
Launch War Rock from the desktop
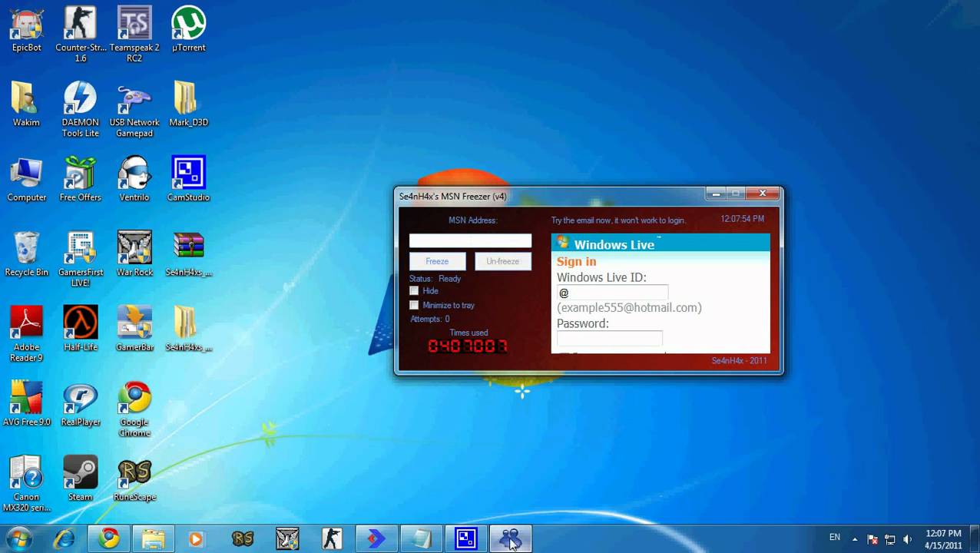click(x=134, y=254)
